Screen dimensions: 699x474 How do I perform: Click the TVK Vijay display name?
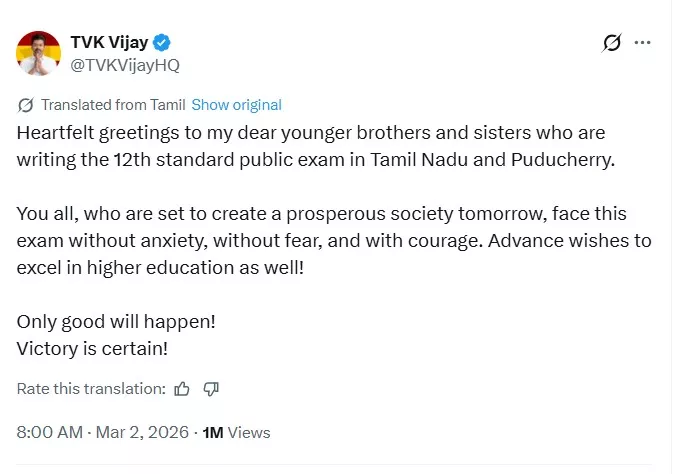107,42
